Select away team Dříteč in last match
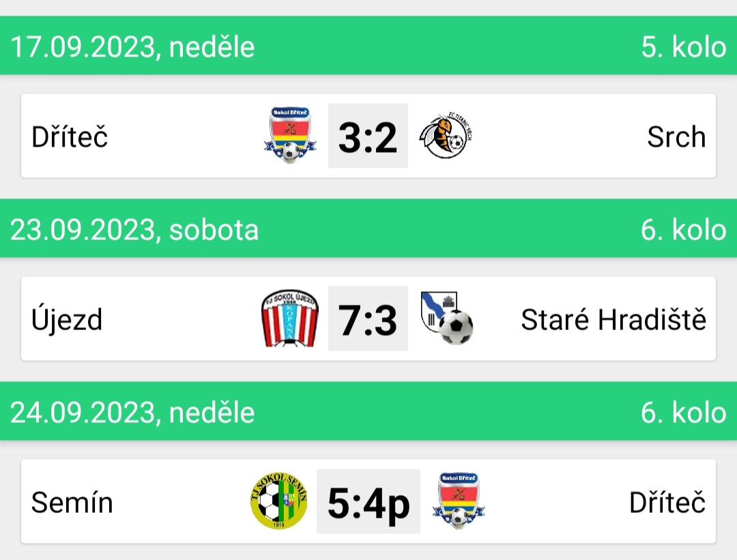Screen dimensions: 737x560 (667, 502)
